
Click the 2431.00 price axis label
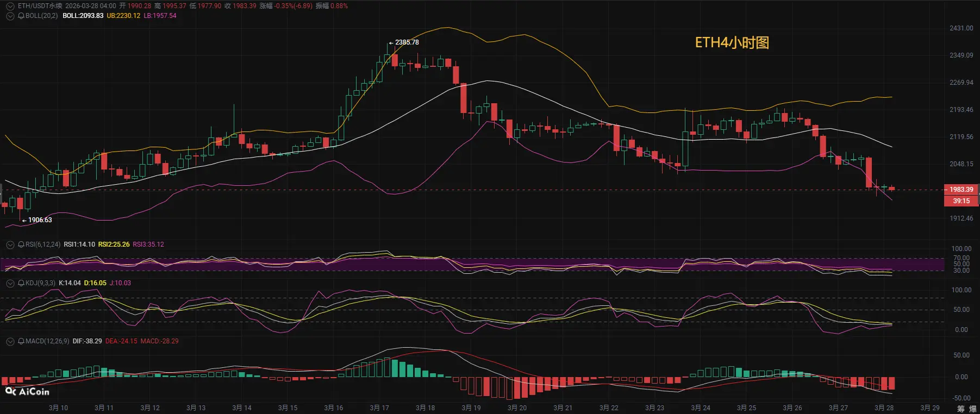[x=961, y=28]
